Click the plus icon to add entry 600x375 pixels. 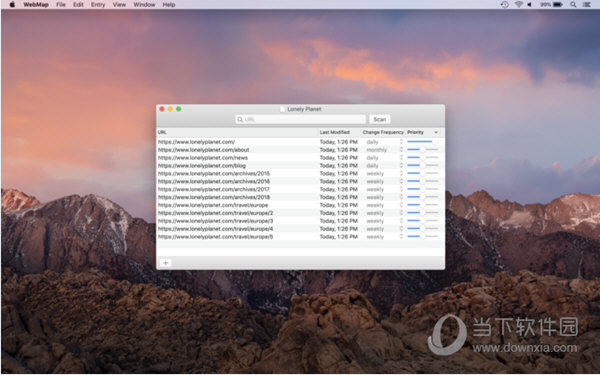(165, 263)
